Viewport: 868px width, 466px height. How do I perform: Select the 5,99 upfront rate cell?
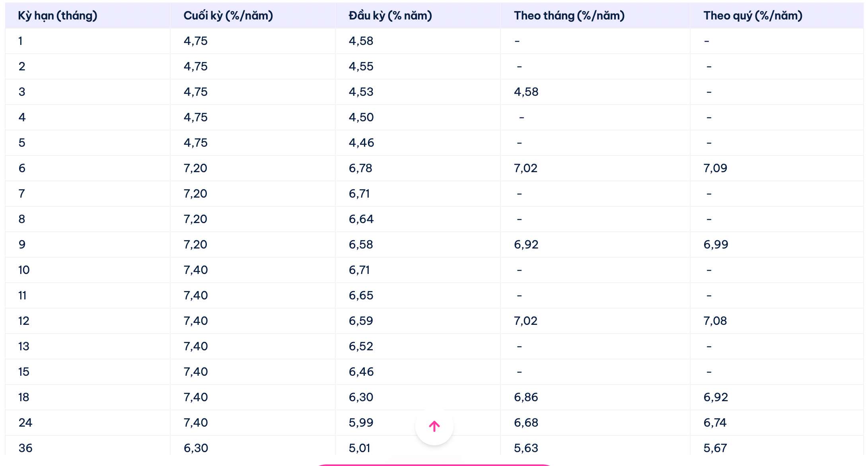[361, 423]
